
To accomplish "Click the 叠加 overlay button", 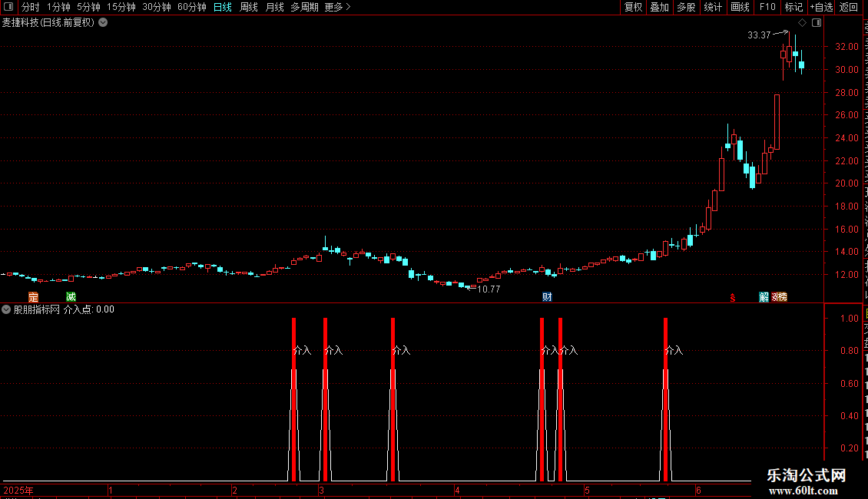I will pos(659,7).
